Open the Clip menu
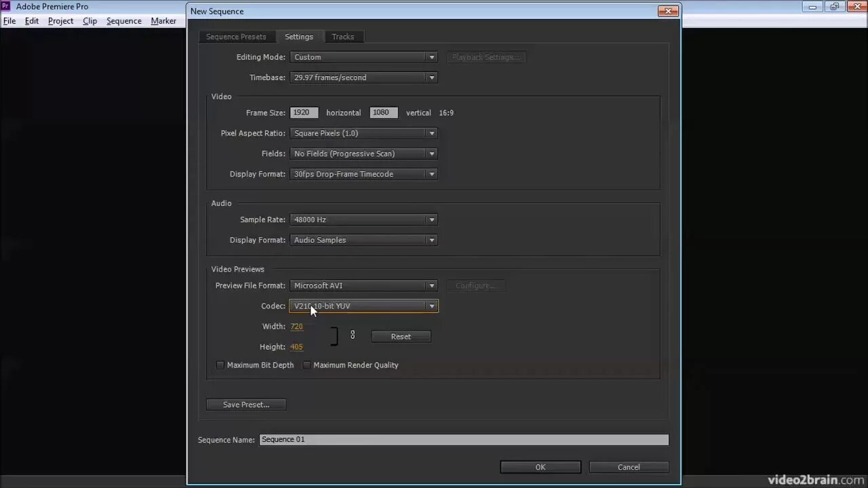The height and width of the screenshot is (488, 868). (x=90, y=21)
